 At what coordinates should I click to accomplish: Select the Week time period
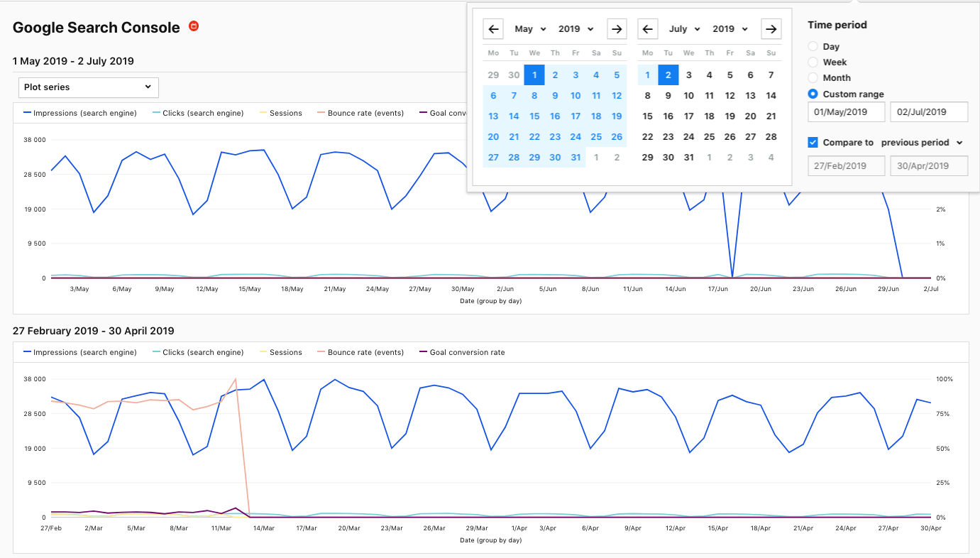pos(813,62)
